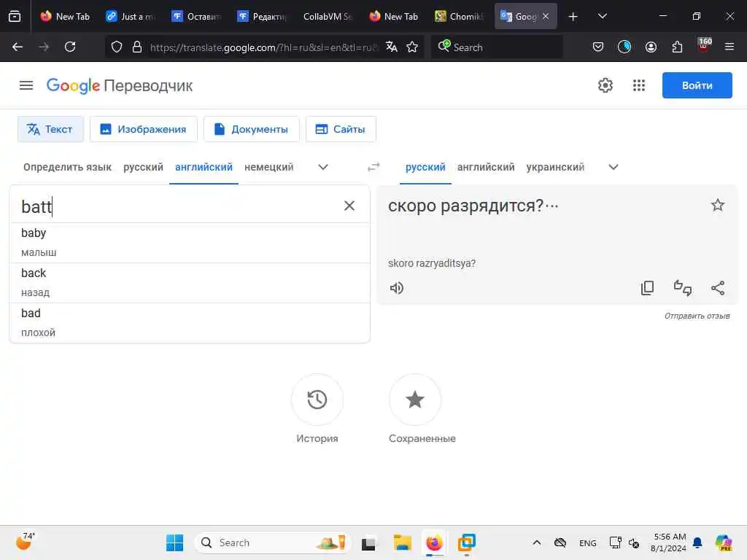Open Сохраненные saved translations
The width and height of the screenshot is (747, 560).
[x=415, y=400]
